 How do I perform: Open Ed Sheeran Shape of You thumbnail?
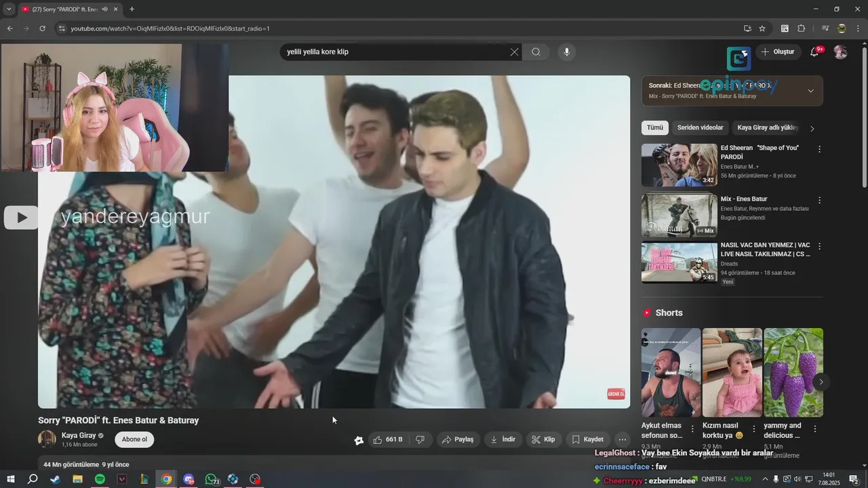(x=679, y=165)
